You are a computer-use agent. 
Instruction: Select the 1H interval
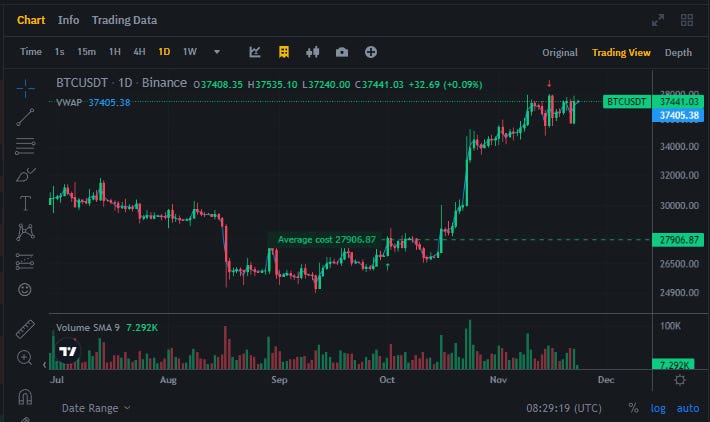115,52
